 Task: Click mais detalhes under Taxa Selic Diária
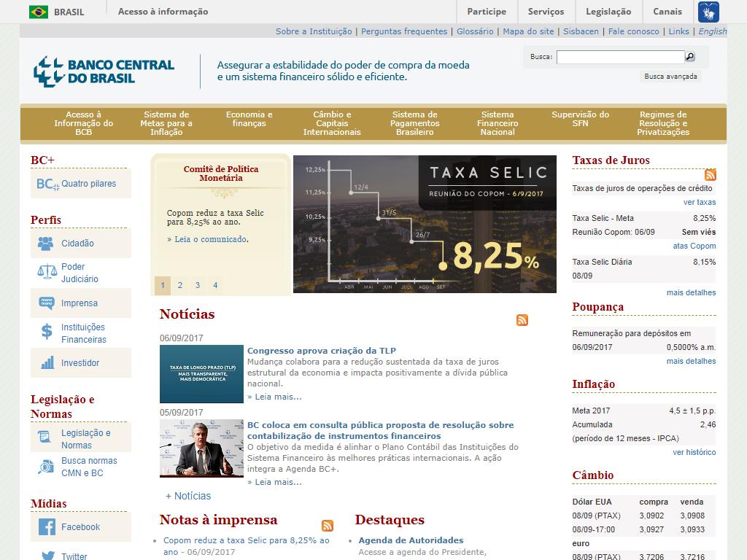pyautogui.click(x=691, y=292)
